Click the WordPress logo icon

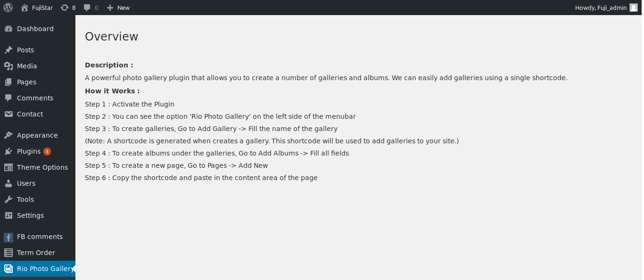coord(8,8)
